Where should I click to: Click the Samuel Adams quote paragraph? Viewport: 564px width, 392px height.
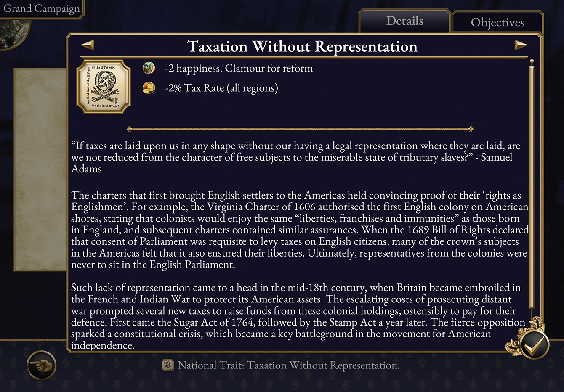pos(295,157)
